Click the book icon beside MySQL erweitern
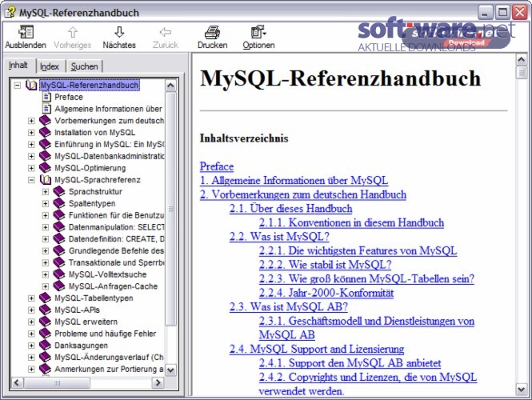532x400 pixels. click(45, 322)
